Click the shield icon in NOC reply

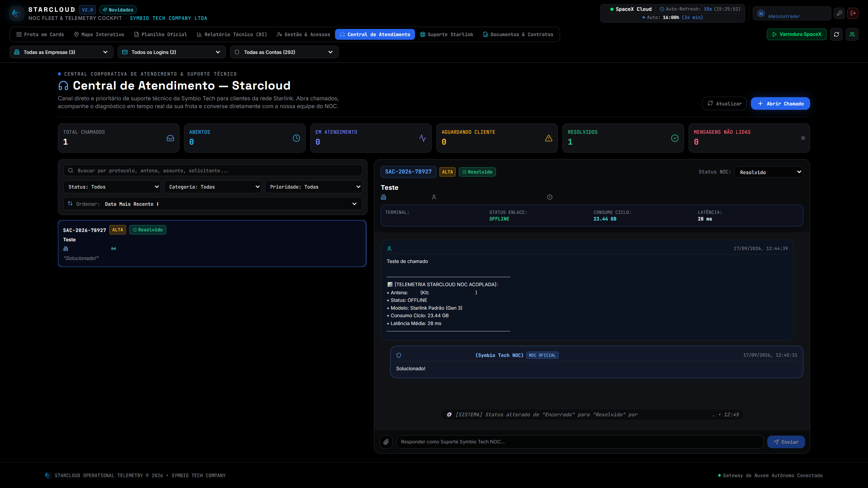[399, 355]
